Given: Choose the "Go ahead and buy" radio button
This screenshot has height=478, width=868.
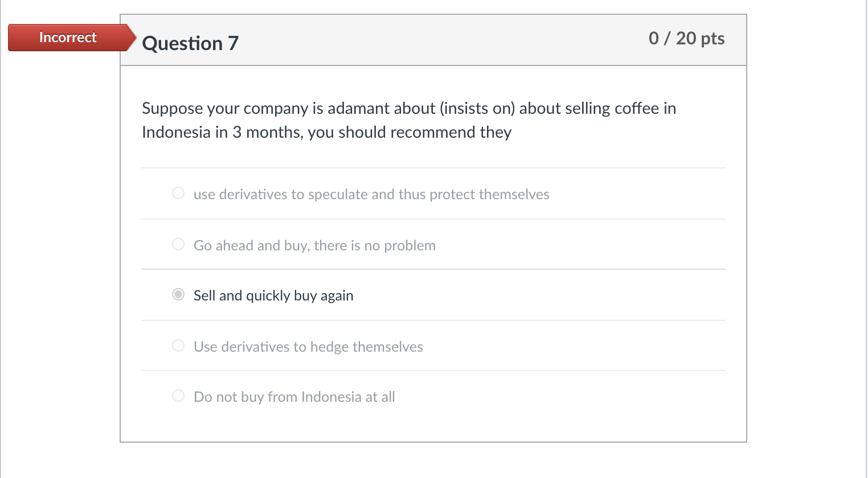Looking at the screenshot, I should [178, 244].
